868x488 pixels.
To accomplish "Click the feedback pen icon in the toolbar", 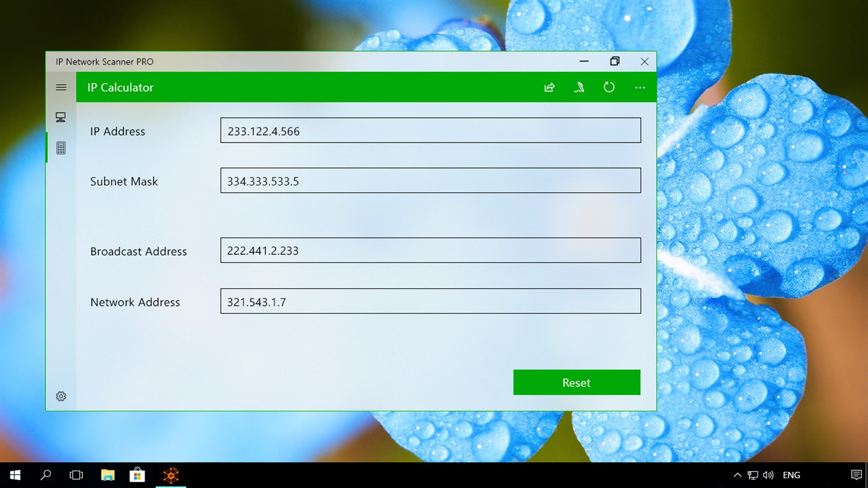I will (x=579, y=87).
